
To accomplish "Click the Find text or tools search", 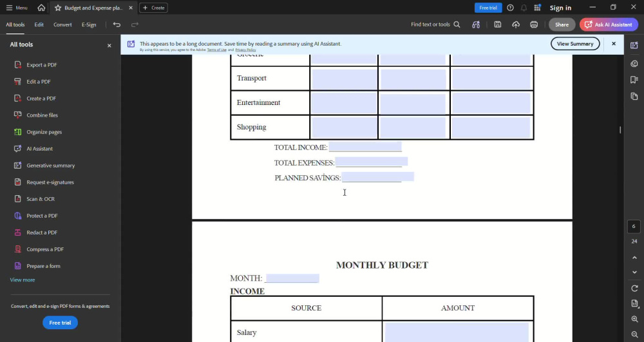I will point(435,24).
